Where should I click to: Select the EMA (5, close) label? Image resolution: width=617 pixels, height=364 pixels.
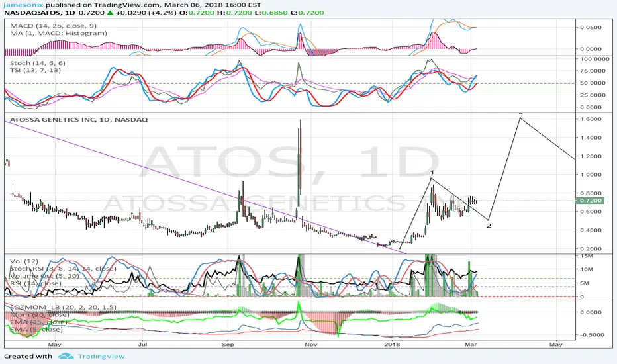[x=36, y=330]
